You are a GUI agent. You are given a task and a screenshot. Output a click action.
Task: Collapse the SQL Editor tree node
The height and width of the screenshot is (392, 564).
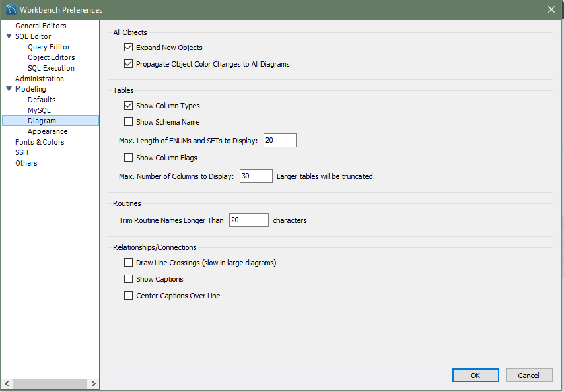(9, 36)
